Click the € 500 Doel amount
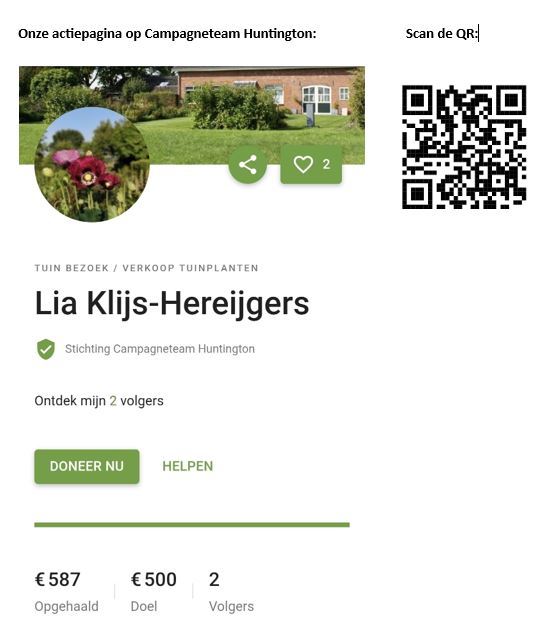The height and width of the screenshot is (641, 540). pyautogui.click(x=154, y=579)
